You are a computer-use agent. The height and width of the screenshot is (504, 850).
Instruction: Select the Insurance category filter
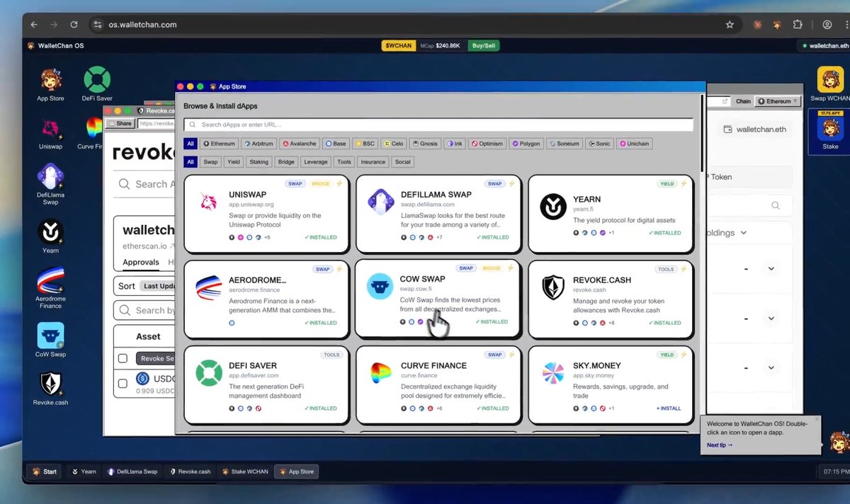pyautogui.click(x=373, y=162)
